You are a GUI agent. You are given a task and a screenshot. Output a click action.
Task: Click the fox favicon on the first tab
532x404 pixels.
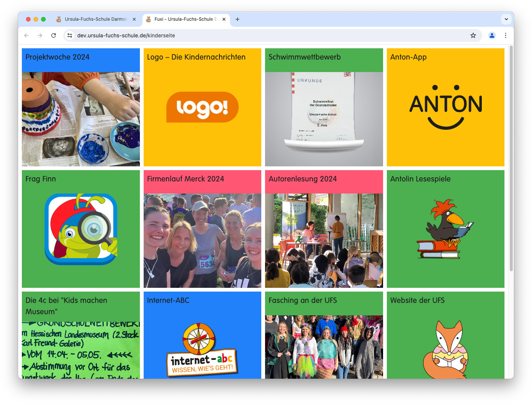(59, 19)
